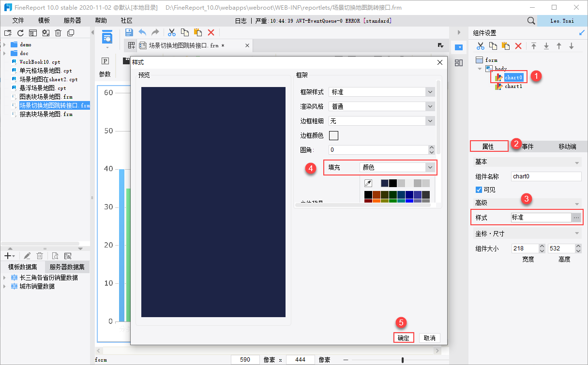The image size is (588, 365).
Task: Click the 组件名称 input field
Action: point(546,176)
